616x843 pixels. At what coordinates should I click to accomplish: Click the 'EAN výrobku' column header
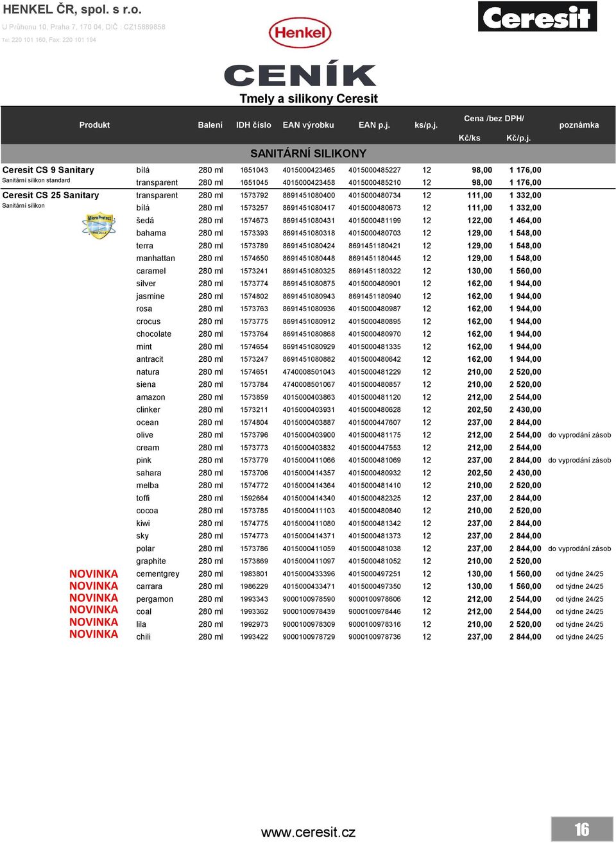308,125
